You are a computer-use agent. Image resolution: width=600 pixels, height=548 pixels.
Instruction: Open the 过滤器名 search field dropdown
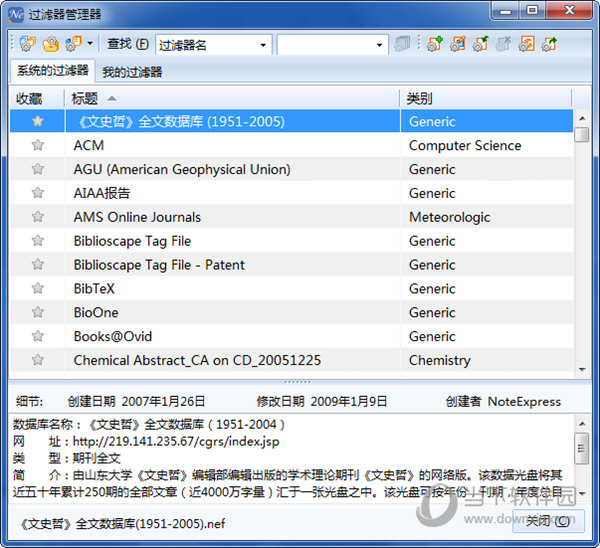[263, 45]
